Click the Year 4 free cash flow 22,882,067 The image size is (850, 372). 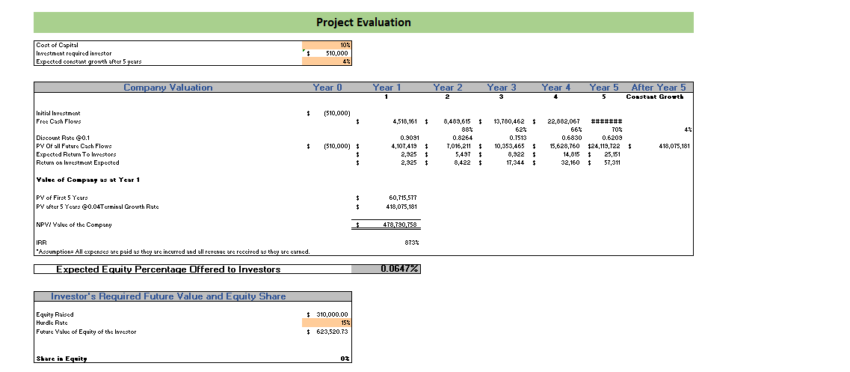[565, 121]
